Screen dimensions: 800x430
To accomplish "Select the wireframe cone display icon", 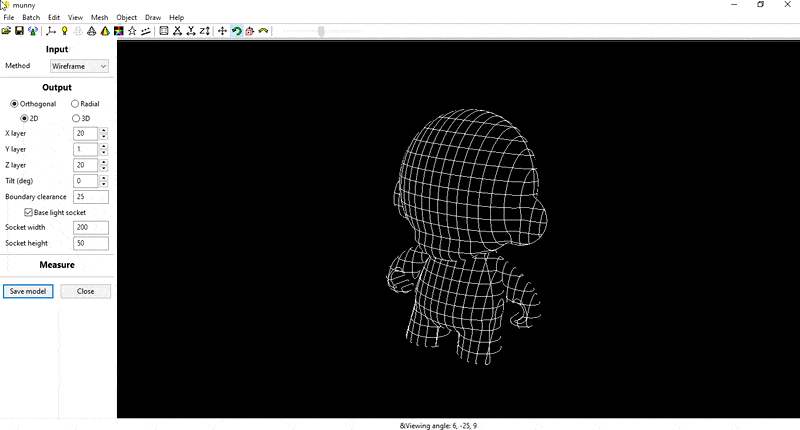I will tap(91, 31).
